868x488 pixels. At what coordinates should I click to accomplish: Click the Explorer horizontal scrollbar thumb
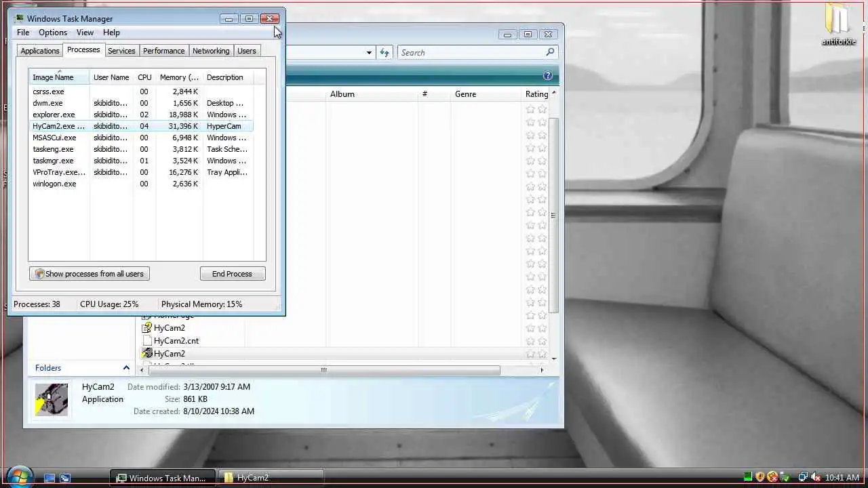pos(324,370)
